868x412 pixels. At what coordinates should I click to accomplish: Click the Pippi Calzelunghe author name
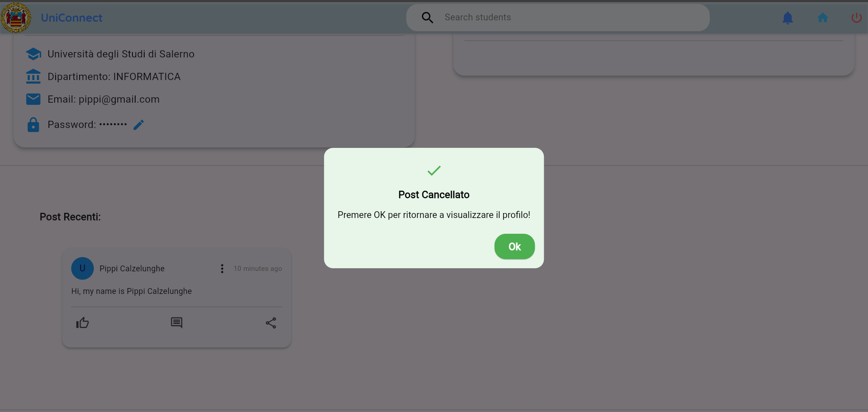132,269
